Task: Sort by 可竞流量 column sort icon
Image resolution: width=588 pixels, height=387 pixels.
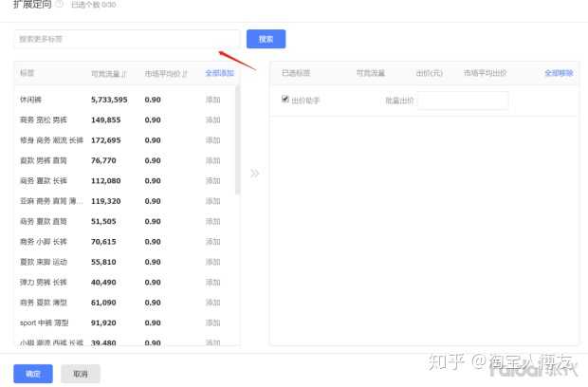Action: pos(126,73)
